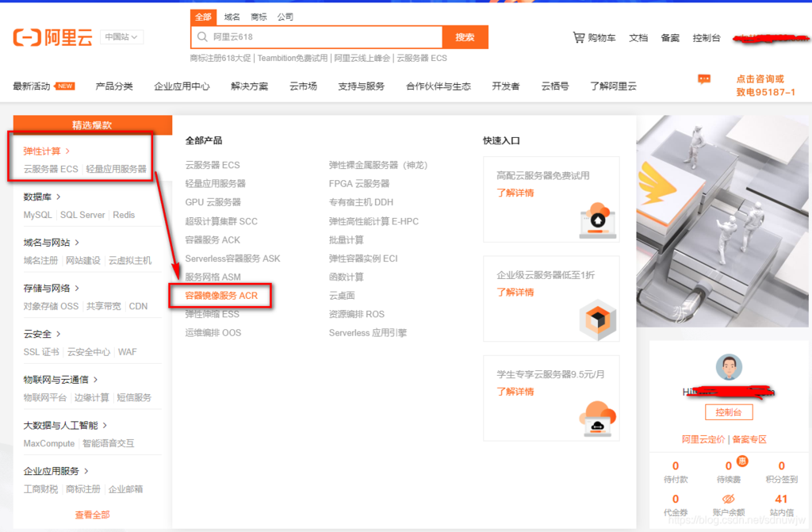
Task: Click 查看全部 at sidebar bottom
Action: click(92, 515)
